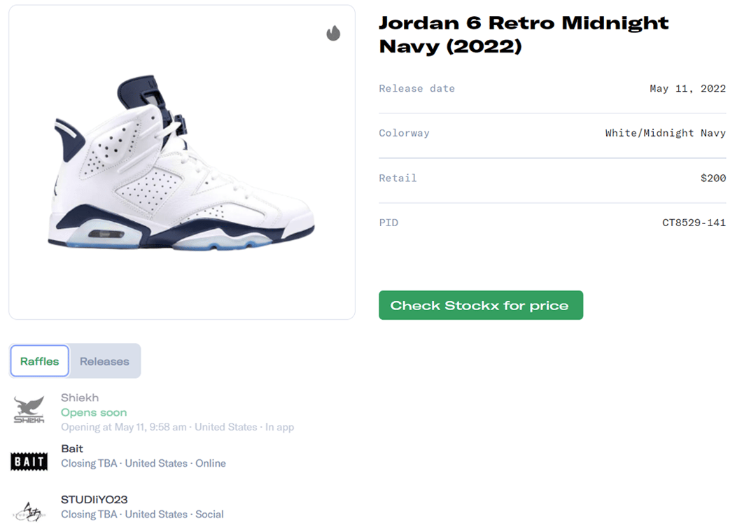Click the Bait store logo
The width and height of the screenshot is (756, 532).
29,461
